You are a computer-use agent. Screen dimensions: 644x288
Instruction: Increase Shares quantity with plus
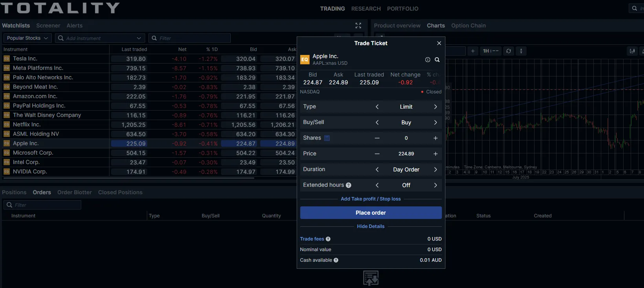point(435,138)
